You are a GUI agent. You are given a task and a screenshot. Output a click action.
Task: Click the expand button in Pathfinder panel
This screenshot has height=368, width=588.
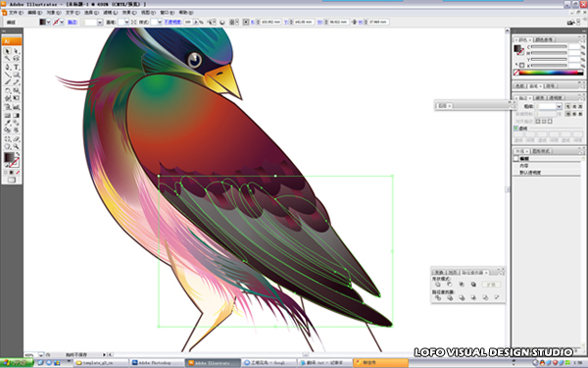click(491, 285)
